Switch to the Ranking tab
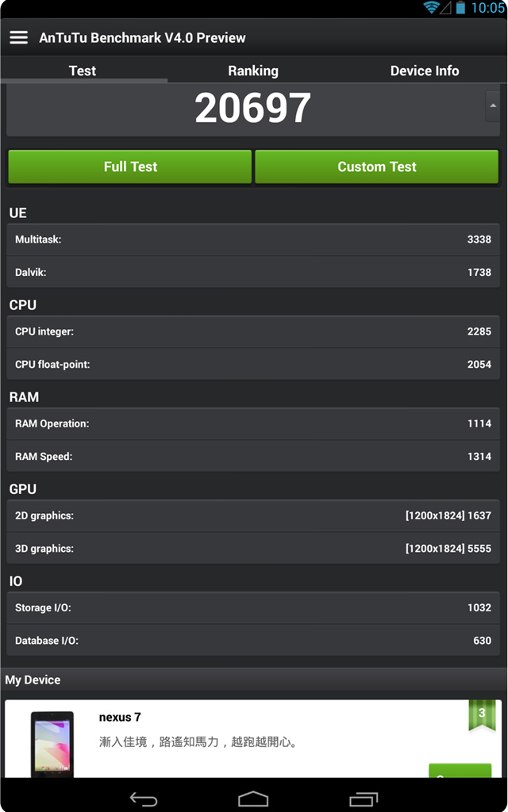Image resolution: width=508 pixels, height=812 pixels. [x=253, y=71]
